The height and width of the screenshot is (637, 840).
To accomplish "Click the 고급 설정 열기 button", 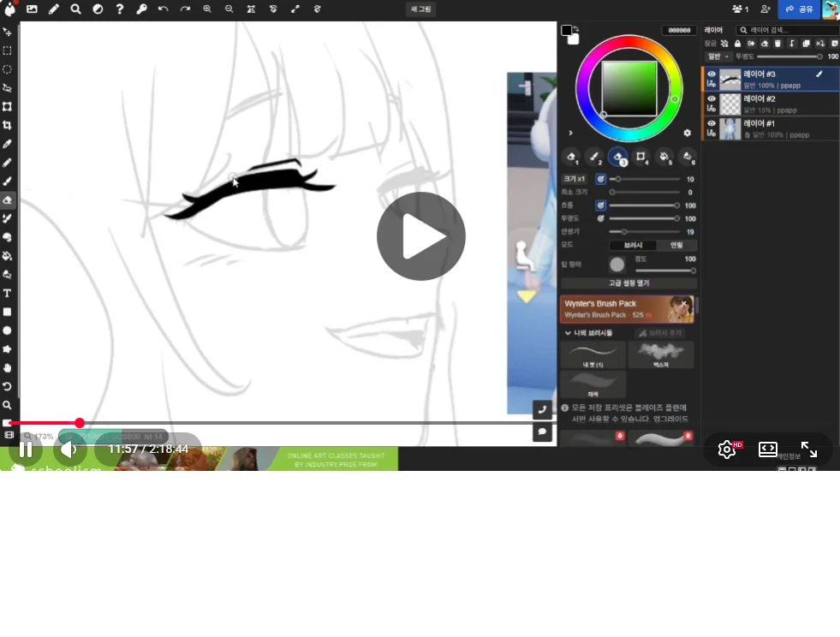I will click(629, 283).
